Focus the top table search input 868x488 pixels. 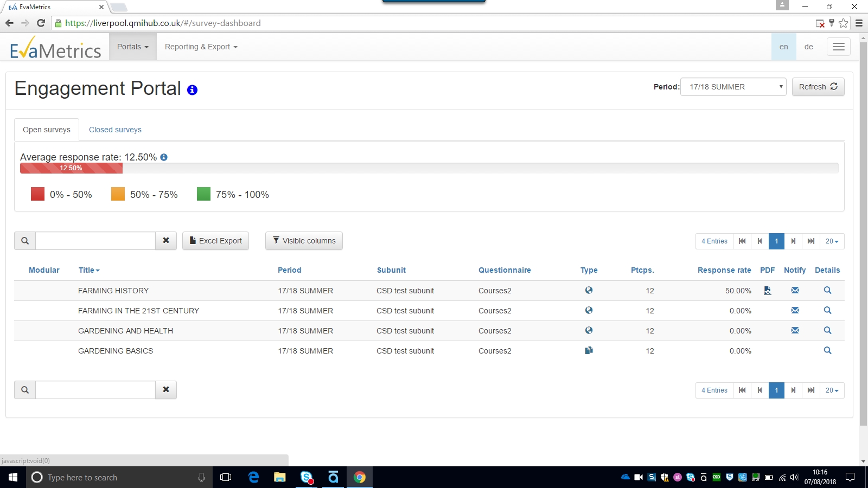95,241
